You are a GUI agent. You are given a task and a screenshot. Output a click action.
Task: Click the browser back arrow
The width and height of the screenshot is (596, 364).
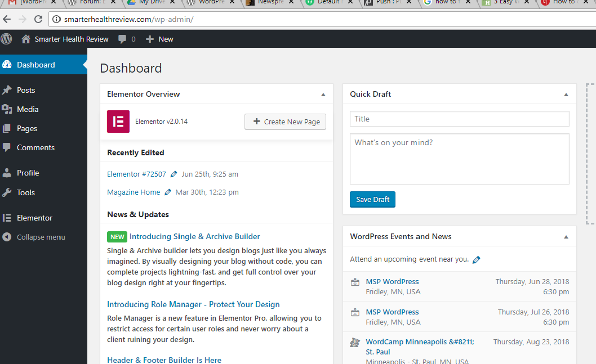pyautogui.click(x=7, y=19)
